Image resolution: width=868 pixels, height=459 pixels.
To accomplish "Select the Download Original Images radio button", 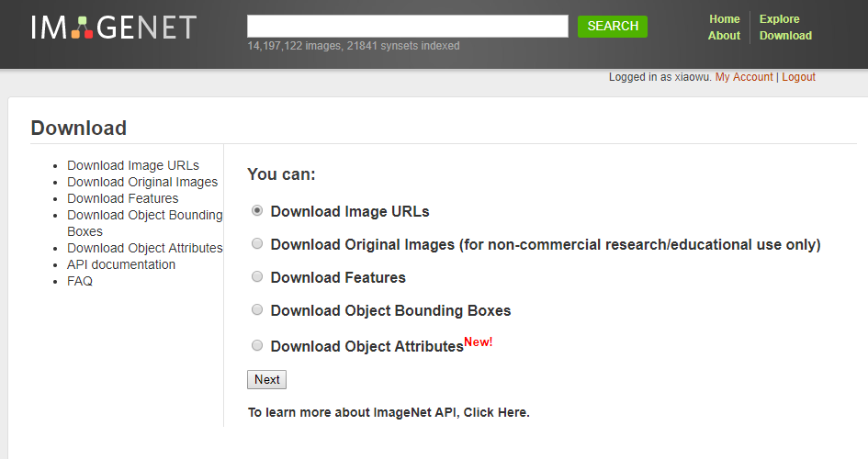I will pos(257,243).
